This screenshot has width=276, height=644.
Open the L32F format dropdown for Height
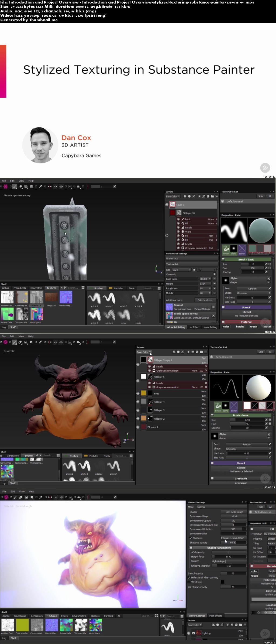[205, 284]
